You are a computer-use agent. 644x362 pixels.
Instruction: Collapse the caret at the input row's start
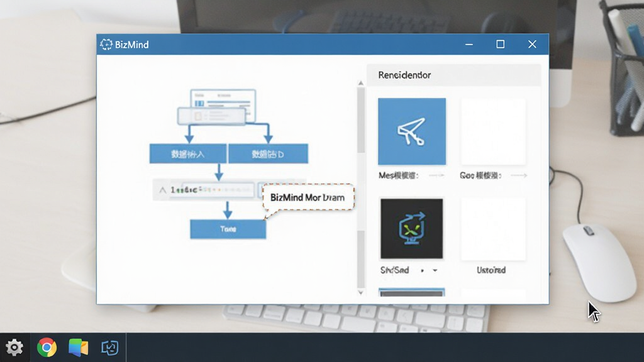click(x=163, y=190)
